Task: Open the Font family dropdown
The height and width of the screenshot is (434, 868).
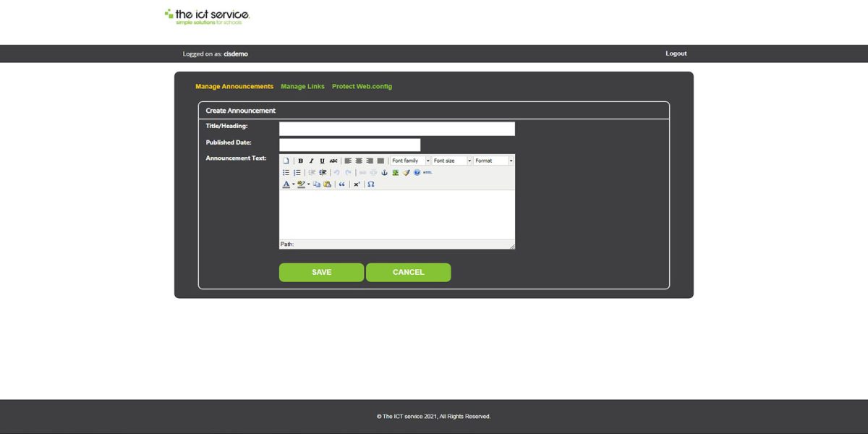Action: [x=409, y=161]
